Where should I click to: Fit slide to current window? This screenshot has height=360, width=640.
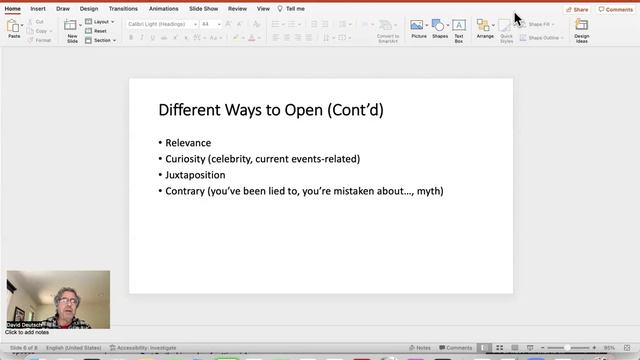click(627, 348)
